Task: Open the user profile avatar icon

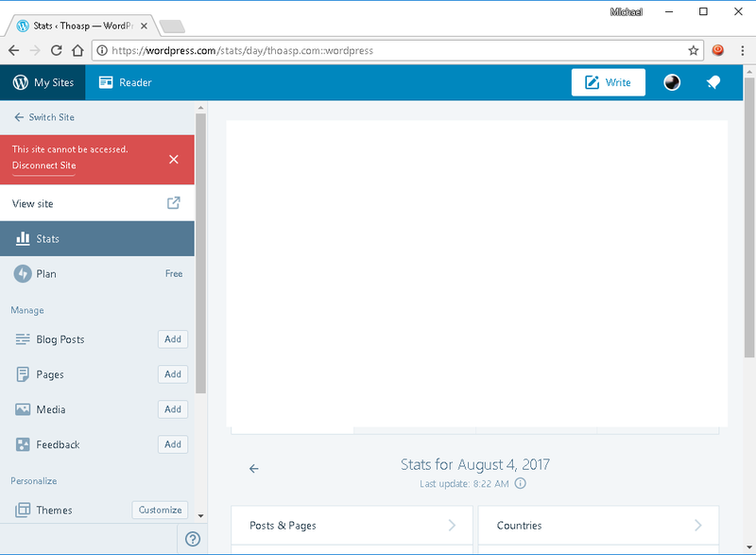Action: tap(671, 82)
